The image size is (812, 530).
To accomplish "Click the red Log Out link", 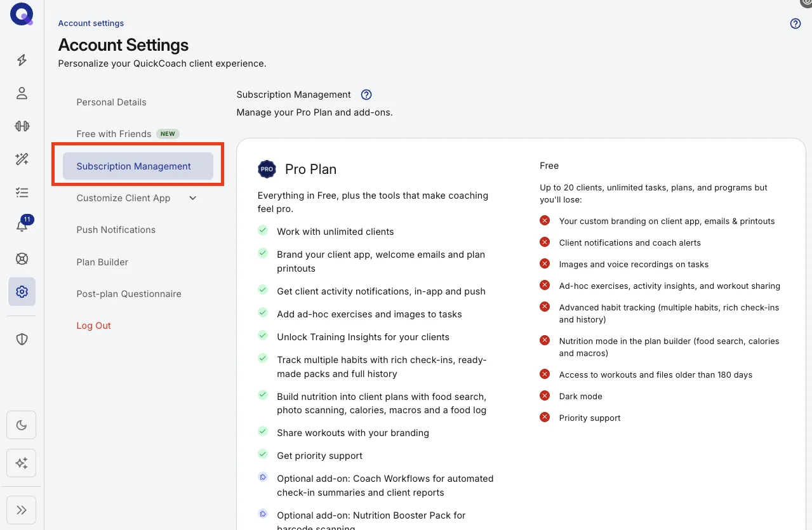I will pyautogui.click(x=93, y=326).
